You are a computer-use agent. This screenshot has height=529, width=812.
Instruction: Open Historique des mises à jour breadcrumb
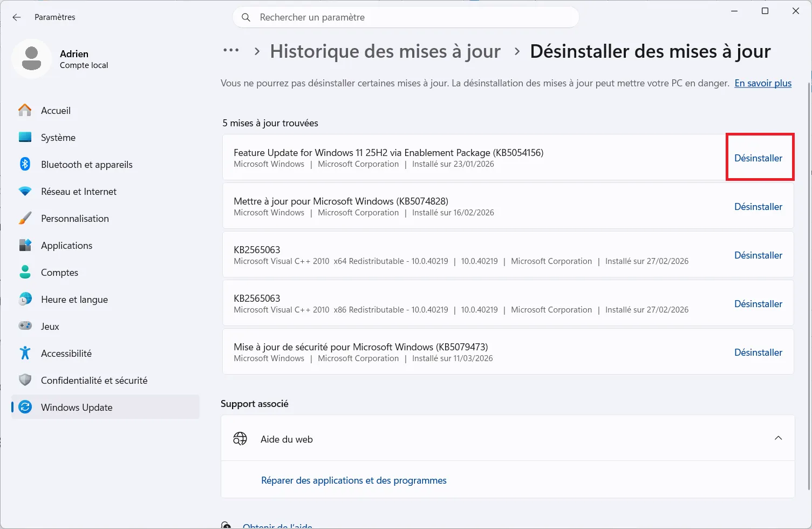click(385, 51)
